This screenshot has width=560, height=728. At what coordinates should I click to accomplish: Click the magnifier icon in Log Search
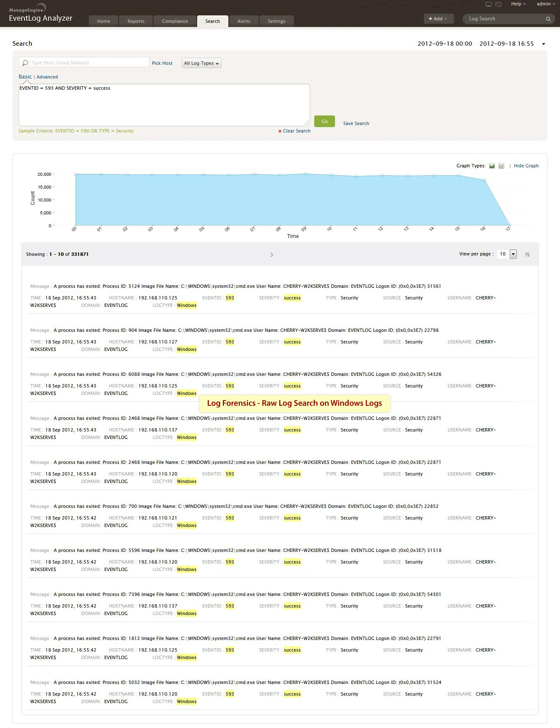[548, 19]
